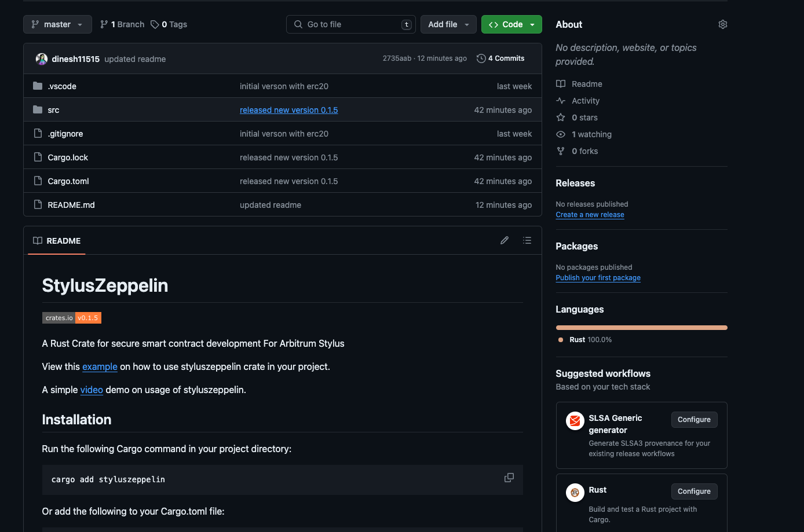Click the Rust workflow logo icon

click(575, 493)
